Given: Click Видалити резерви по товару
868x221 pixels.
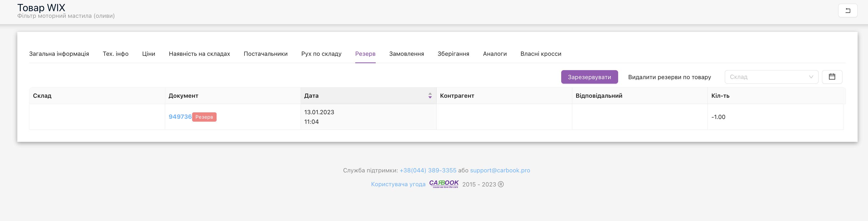Looking at the screenshot, I should coord(669,77).
